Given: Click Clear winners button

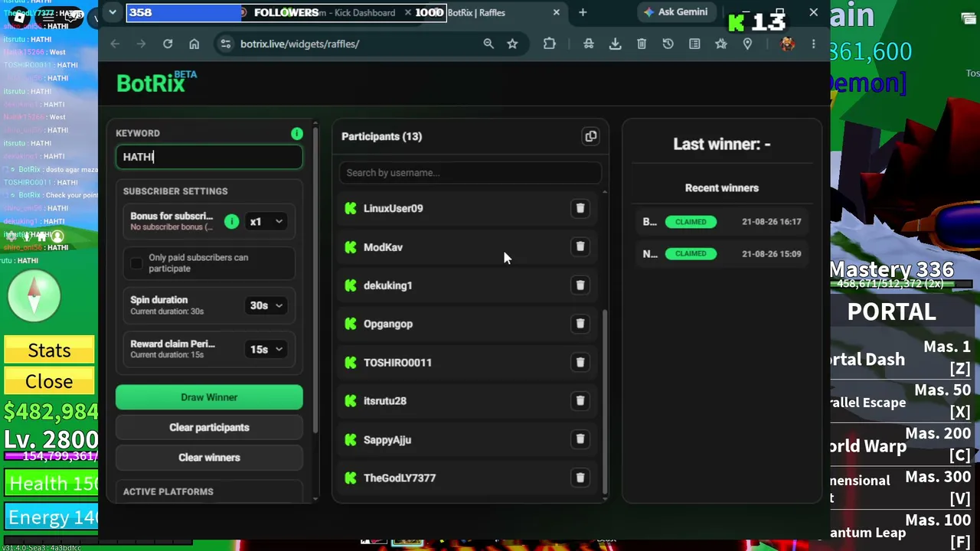Looking at the screenshot, I should coord(209,457).
